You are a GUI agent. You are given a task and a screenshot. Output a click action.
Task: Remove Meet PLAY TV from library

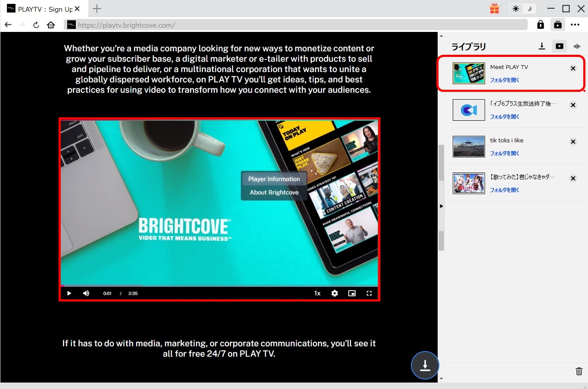coord(573,68)
